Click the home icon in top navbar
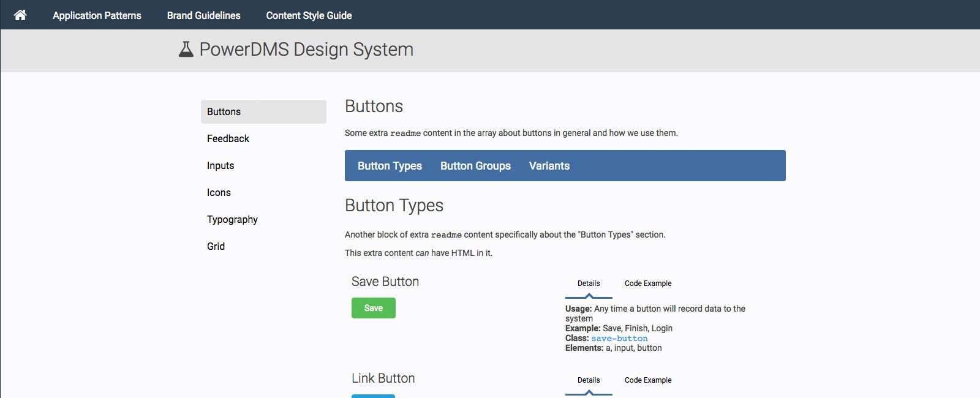Viewport: 980px width, 398px height. 20,15
